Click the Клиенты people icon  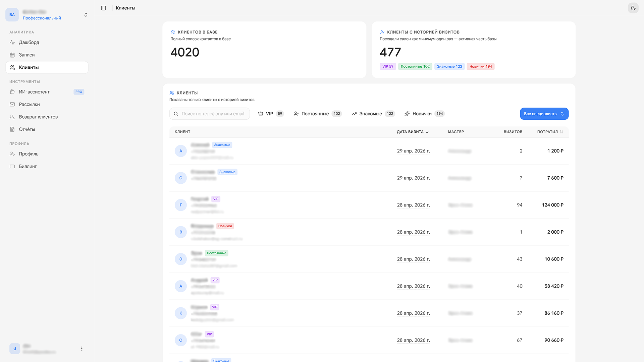(x=12, y=67)
